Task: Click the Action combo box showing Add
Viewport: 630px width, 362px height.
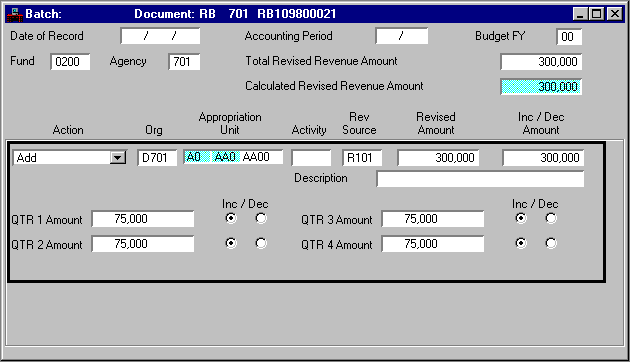Action: (70, 157)
